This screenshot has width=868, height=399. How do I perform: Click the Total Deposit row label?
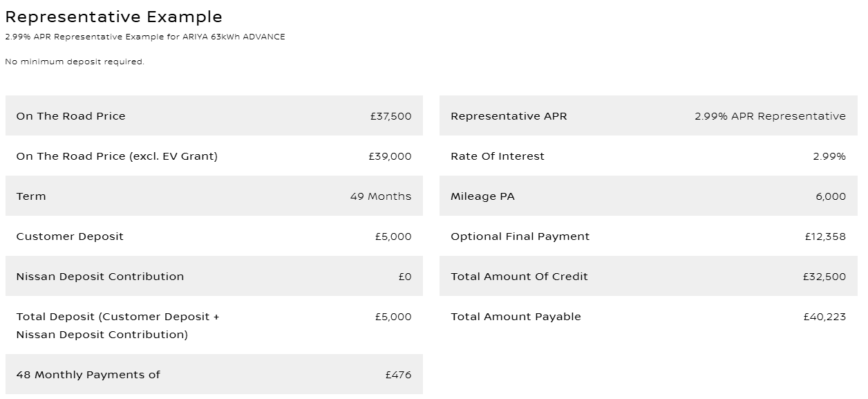click(117, 326)
